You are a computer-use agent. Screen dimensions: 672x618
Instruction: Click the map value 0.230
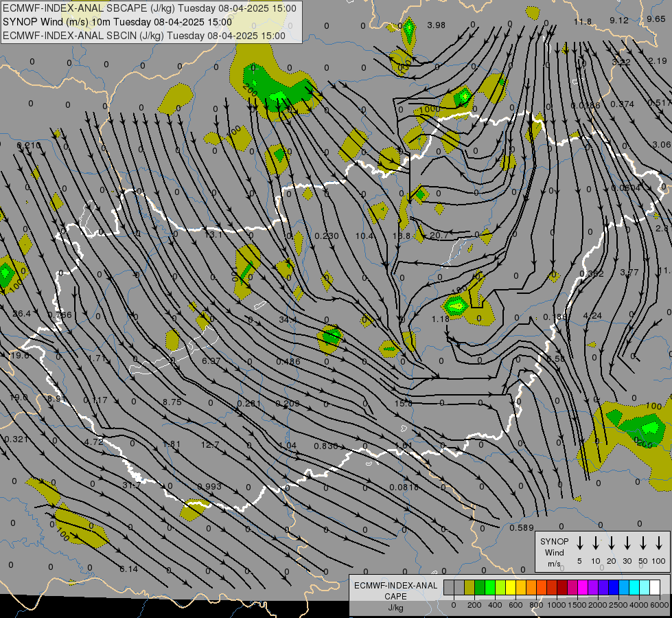click(x=327, y=236)
